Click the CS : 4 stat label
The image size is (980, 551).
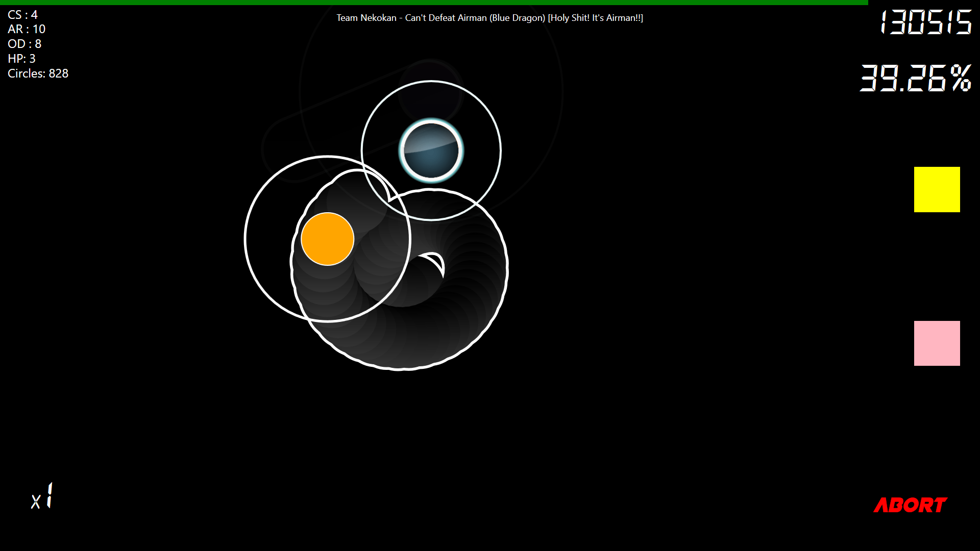(22, 15)
